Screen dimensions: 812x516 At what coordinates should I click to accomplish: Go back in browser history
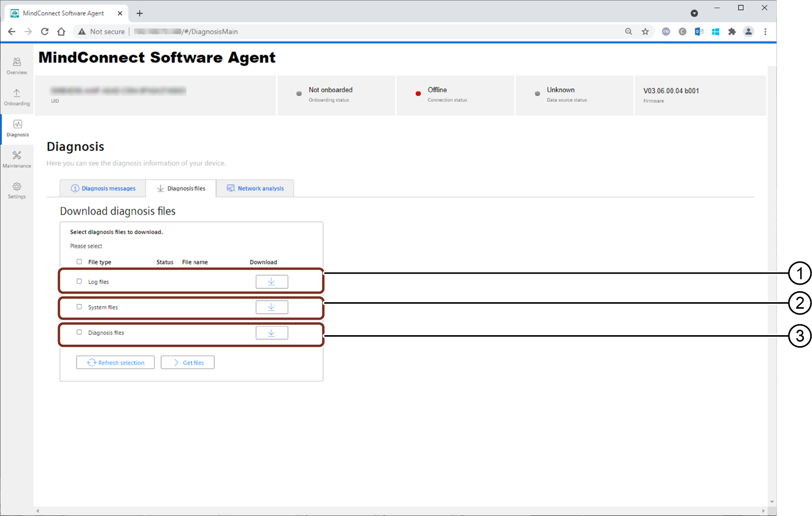(x=11, y=31)
